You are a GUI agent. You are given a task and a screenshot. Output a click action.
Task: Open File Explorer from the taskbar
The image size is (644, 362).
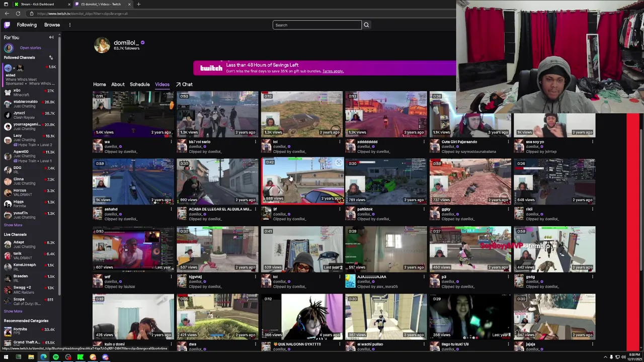click(x=31, y=357)
